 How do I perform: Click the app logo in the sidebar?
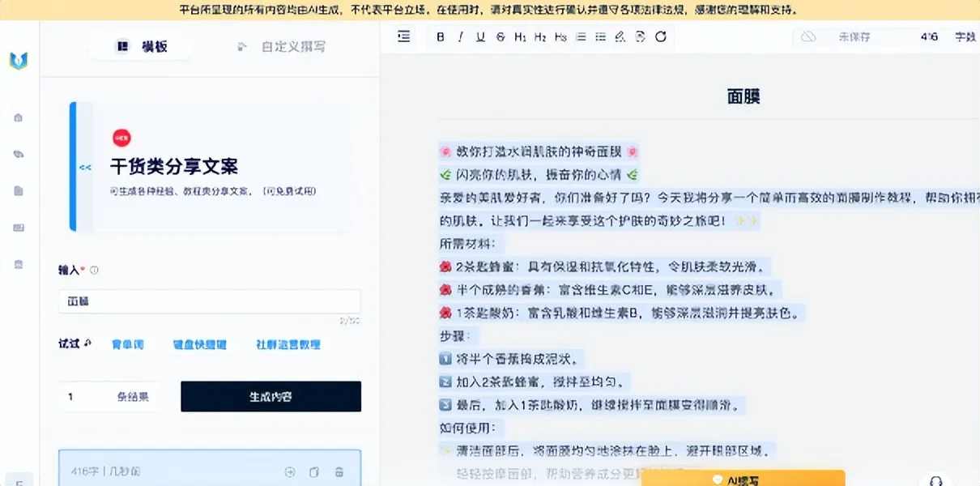point(19,60)
